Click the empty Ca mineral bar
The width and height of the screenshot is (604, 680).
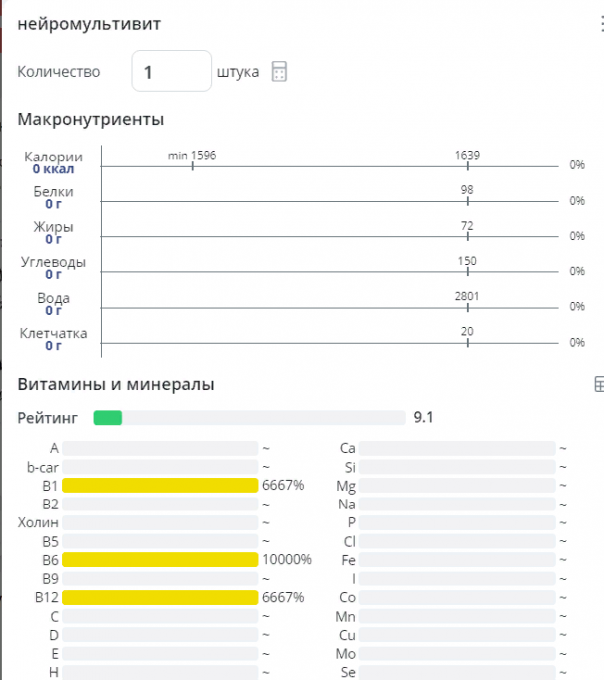pos(456,449)
